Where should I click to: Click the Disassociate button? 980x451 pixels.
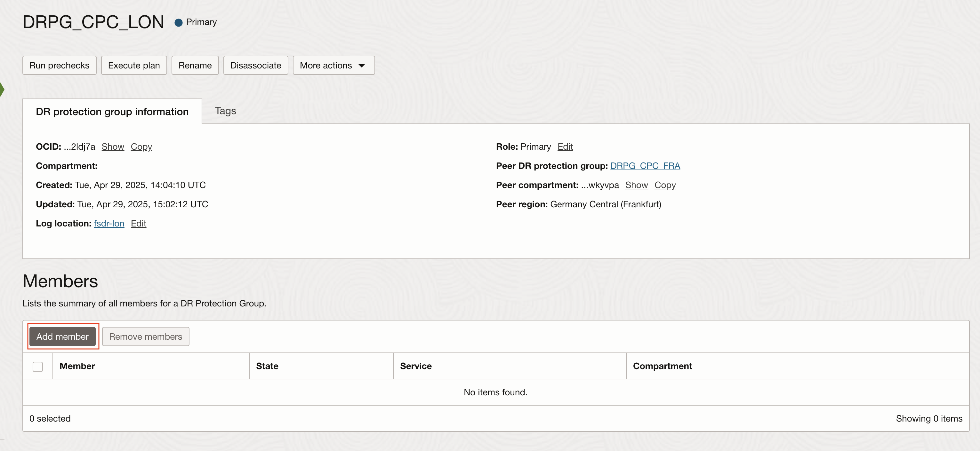tap(256, 65)
